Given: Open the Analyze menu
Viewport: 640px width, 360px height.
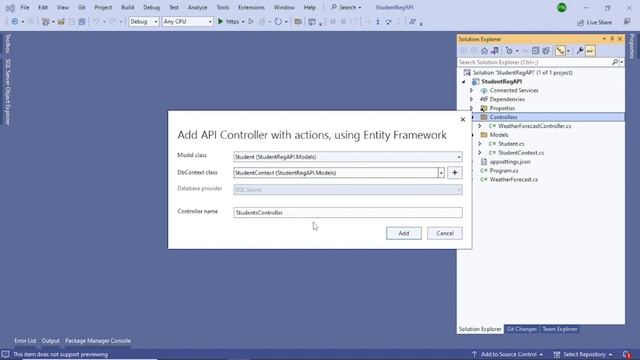Looking at the screenshot, I should click(x=197, y=7).
